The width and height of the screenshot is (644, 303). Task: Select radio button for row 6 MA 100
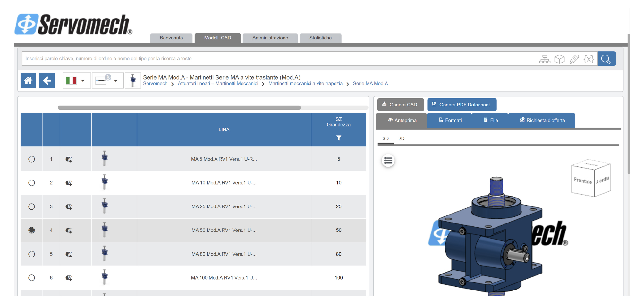click(31, 278)
